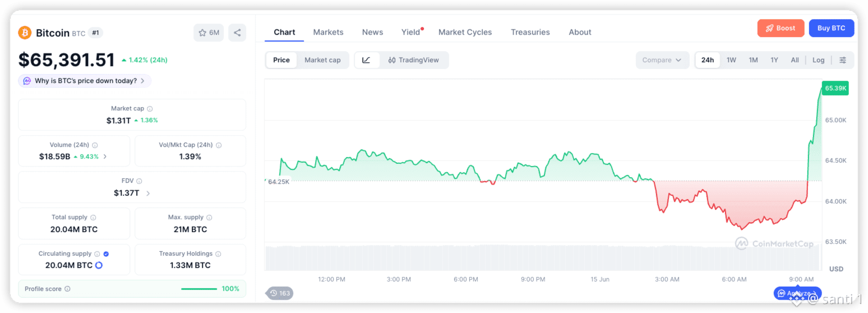The image size is (868, 313).
Task: Click the Vol/Mkt Cap info icon
Action: pos(219,145)
